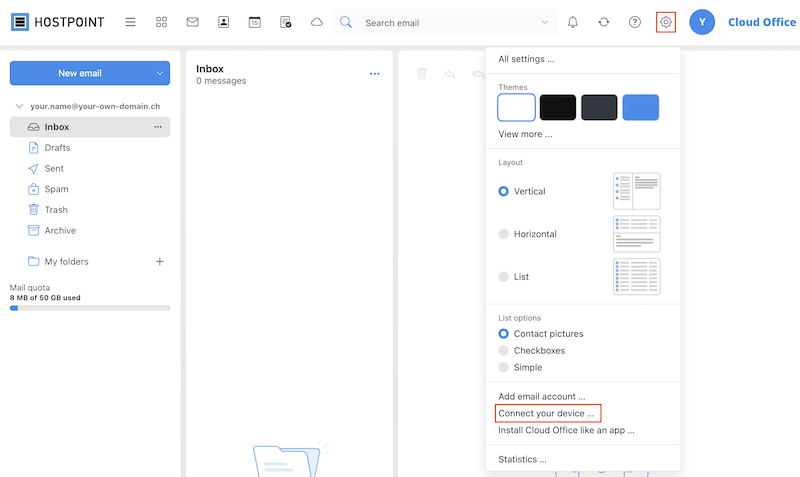800x477 pixels.
Task: Select black theme swatch
Action: pyautogui.click(x=558, y=107)
